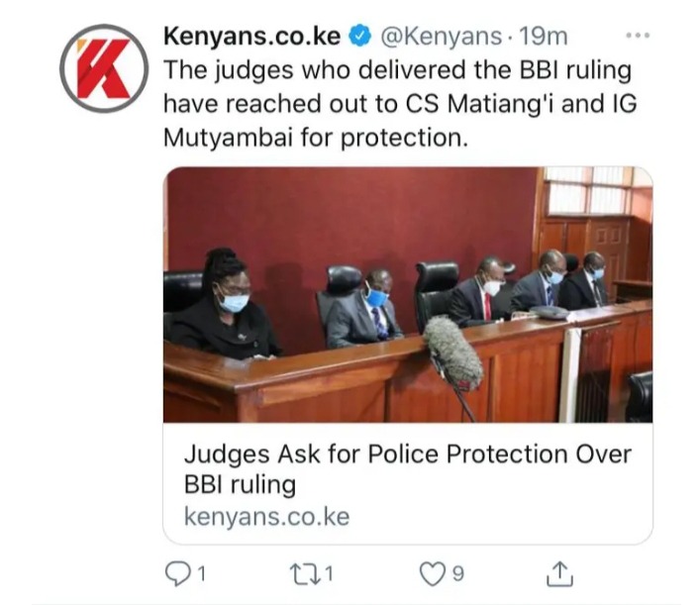700x605 pixels.
Task: Click the Kenyans.co.ke display name
Action: click(252, 37)
